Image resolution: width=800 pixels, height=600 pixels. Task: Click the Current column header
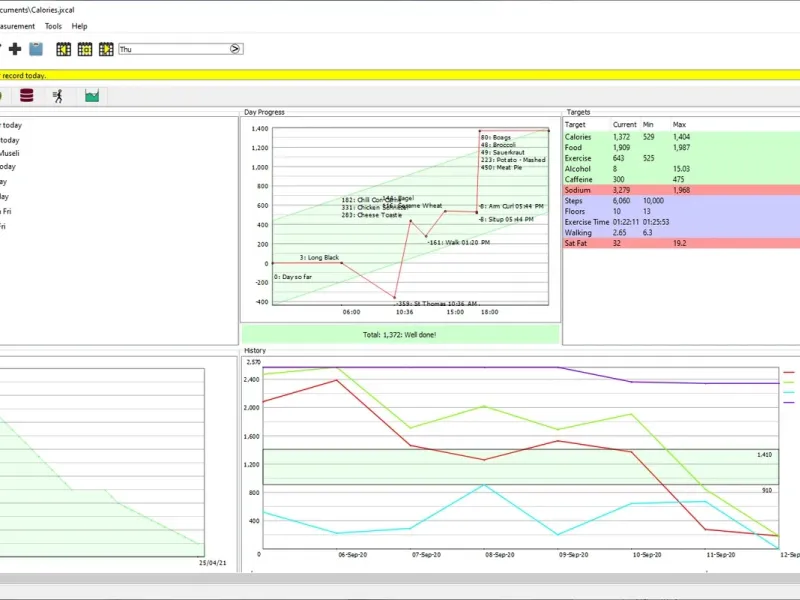(x=624, y=124)
